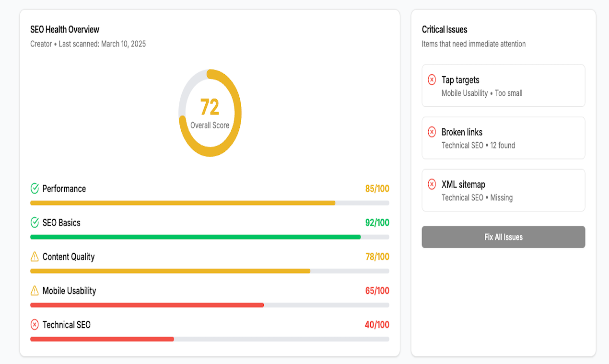Image resolution: width=609 pixels, height=364 pixels.
Task: Click the green check icon beside Performance
Action: (x=35, y=189)
